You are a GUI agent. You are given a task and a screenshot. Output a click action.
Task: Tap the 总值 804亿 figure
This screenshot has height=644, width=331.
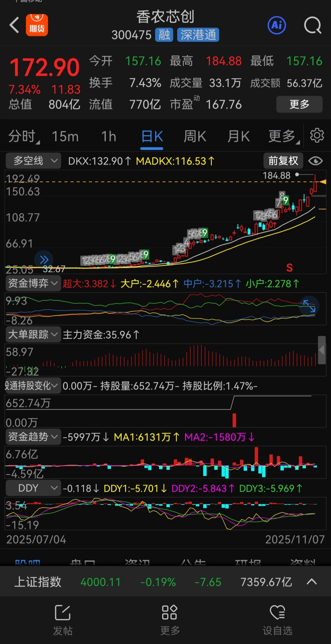click(44, 104)
